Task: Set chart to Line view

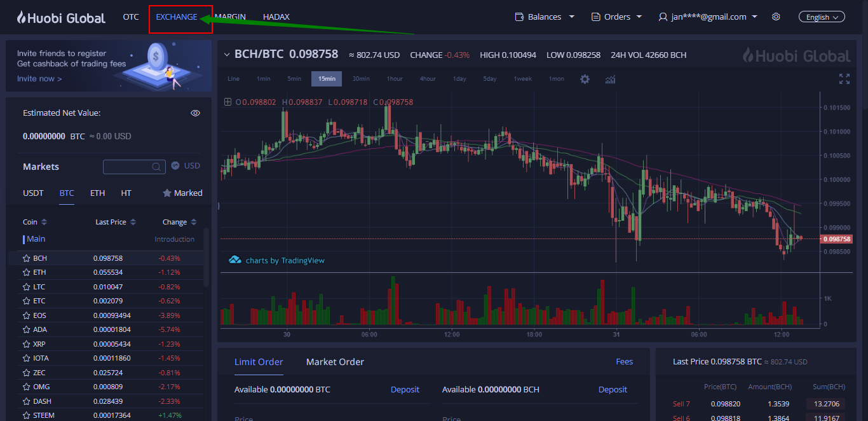Action: pyautogui.click(x=233, y=79)
